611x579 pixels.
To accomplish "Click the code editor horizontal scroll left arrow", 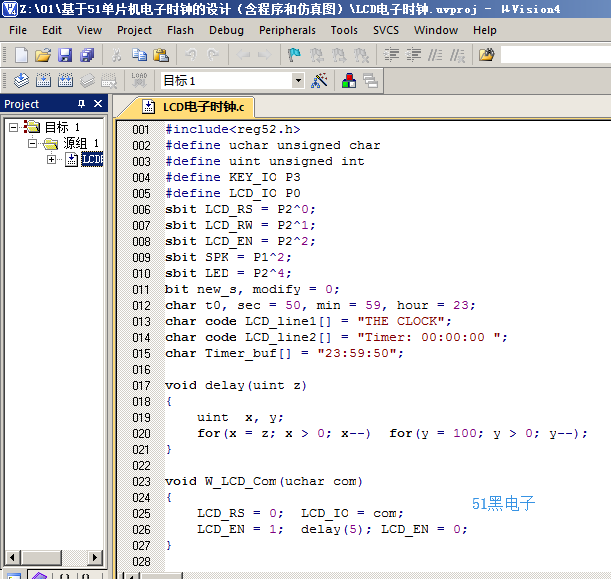I will pyautogui.click(x=131, y=575).
